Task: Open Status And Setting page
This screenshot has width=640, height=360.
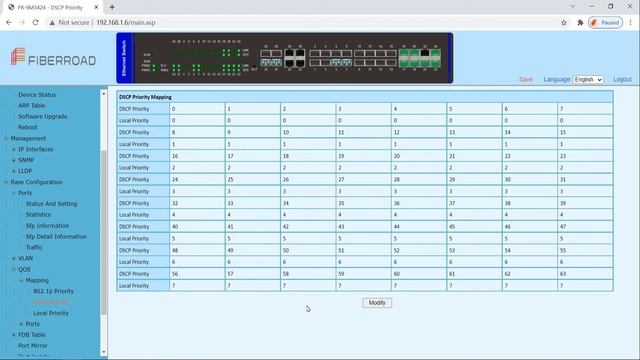Action: tap(51, 204)
